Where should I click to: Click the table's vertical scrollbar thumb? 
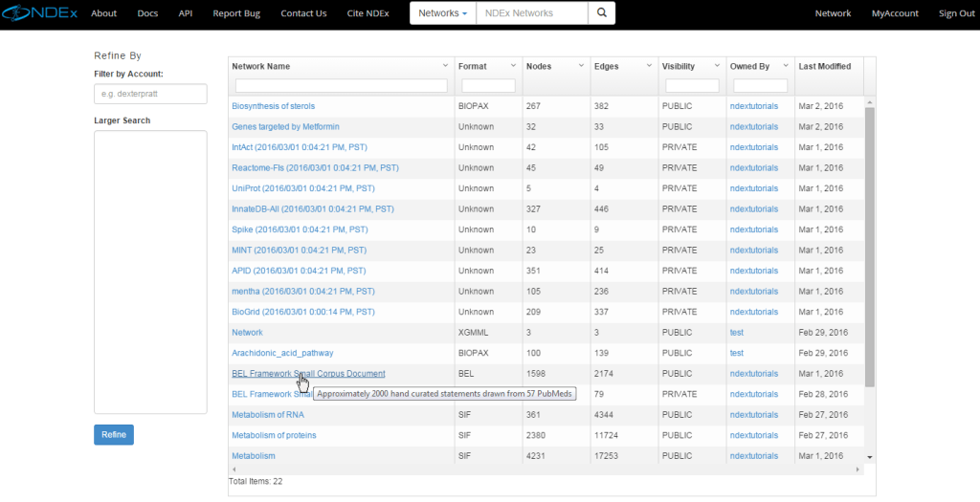point(869,247)
